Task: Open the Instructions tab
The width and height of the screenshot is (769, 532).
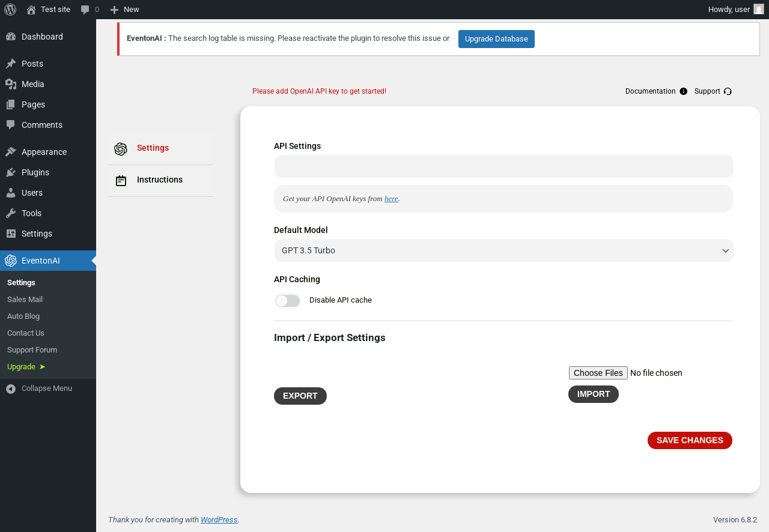Action: click(x=160, y=180)
